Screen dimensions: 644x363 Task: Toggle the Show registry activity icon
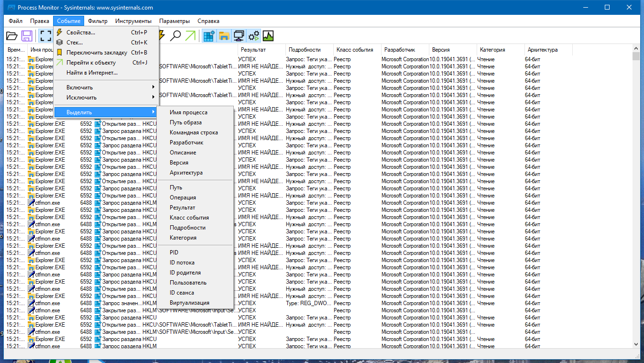[209, 35]
